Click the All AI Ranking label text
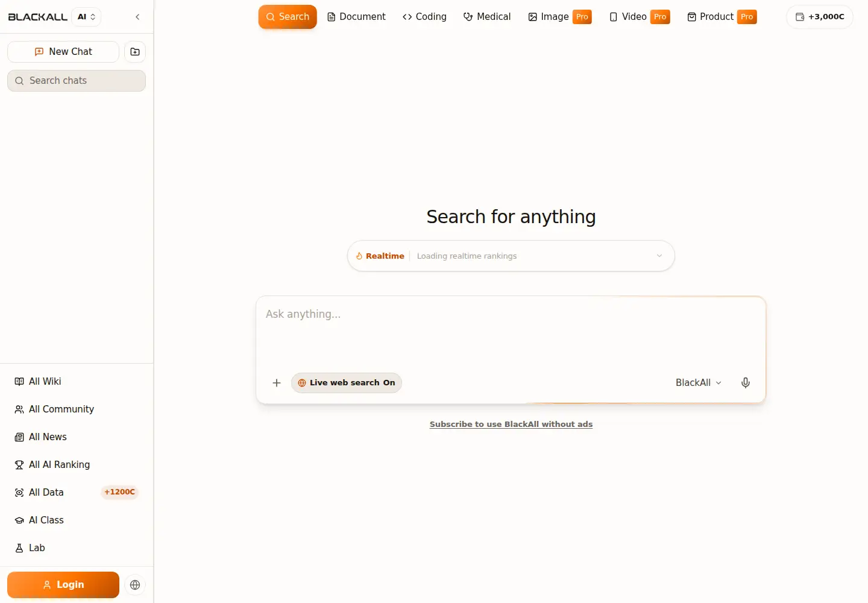 click(x=60, y=465)
